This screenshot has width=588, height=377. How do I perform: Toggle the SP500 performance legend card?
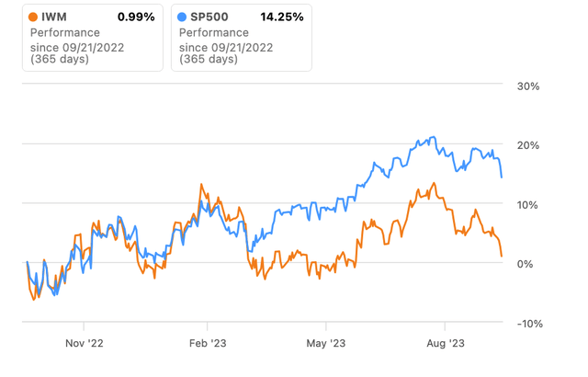point(240,38)
